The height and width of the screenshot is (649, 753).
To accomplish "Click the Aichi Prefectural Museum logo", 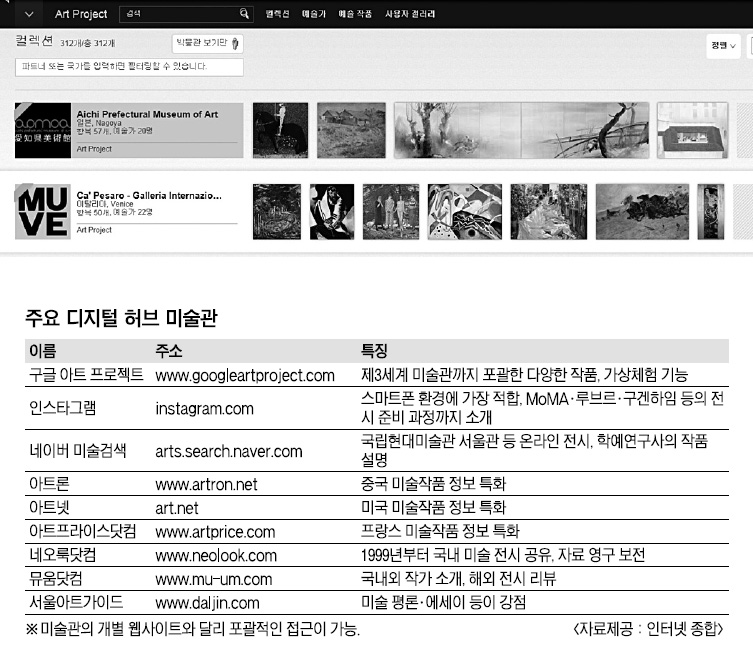I will [43, 130].
